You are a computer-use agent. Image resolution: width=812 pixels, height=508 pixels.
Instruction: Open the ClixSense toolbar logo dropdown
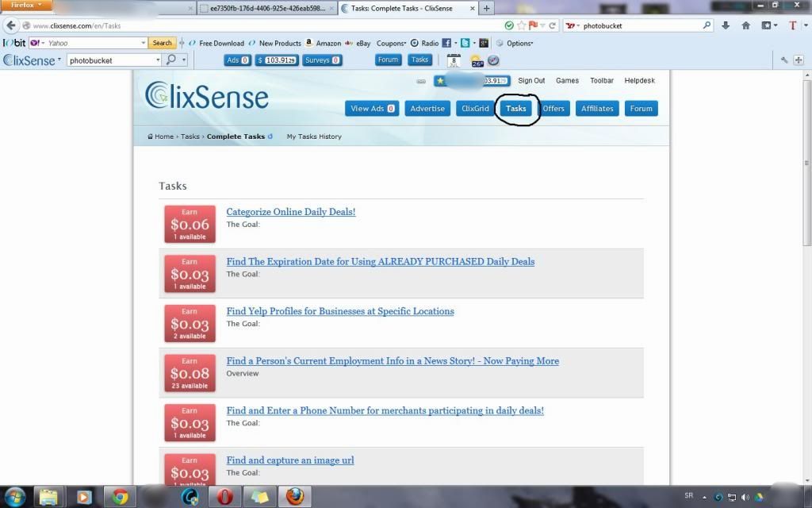[x=32, y=60]
